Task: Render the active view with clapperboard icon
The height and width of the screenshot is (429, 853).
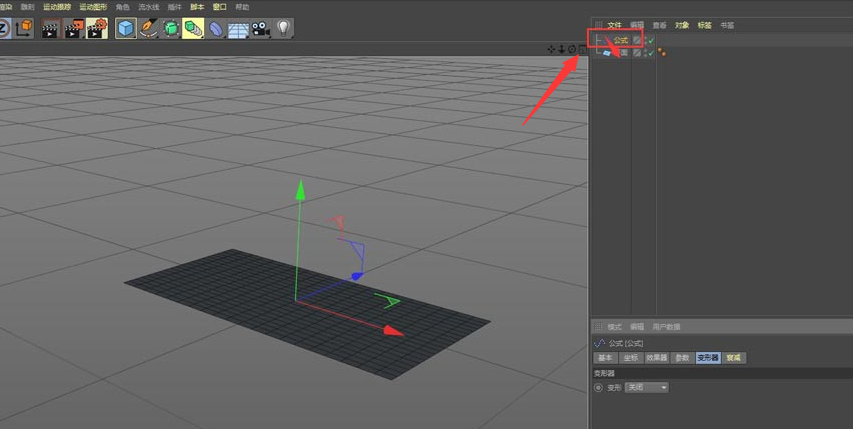Action: [x=51, y=28]
